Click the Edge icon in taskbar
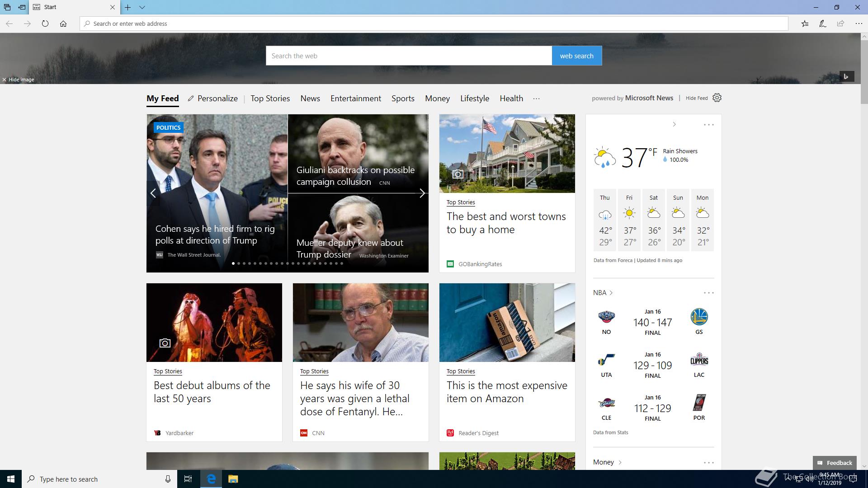This screenshot has height=488, width=868. (x=211, y=479)
